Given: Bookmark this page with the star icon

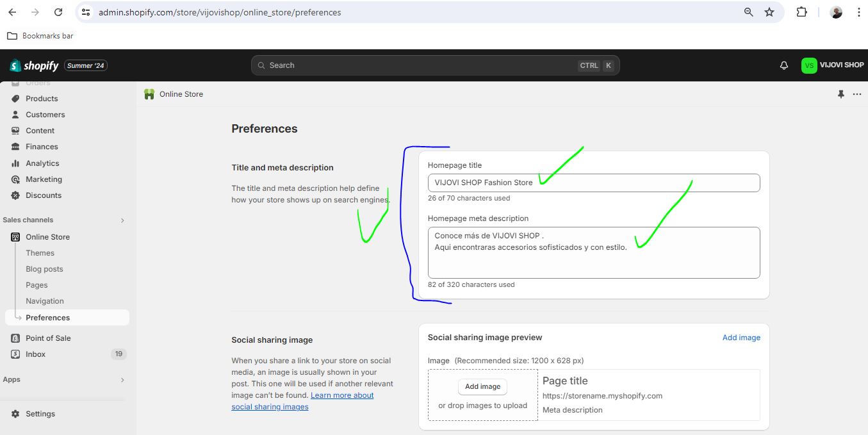Looking at the screenshot, I should 769,12.
